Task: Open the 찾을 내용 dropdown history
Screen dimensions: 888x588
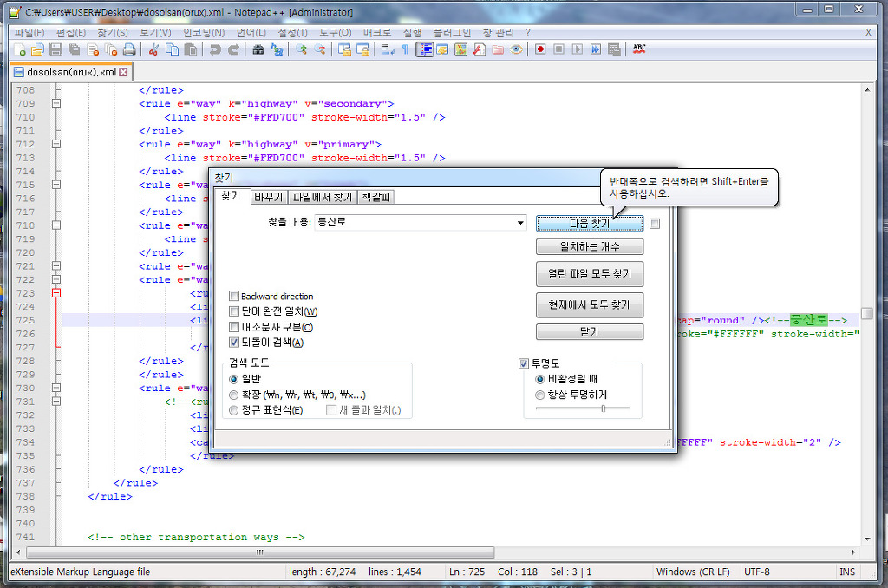Action: (x=520, y=223)
